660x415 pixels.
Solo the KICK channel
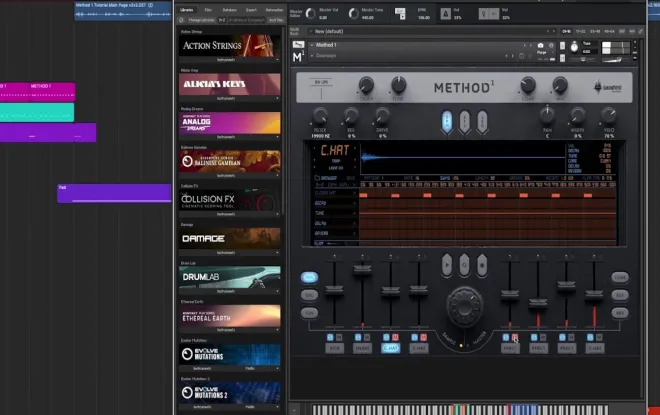click(330, 337)
